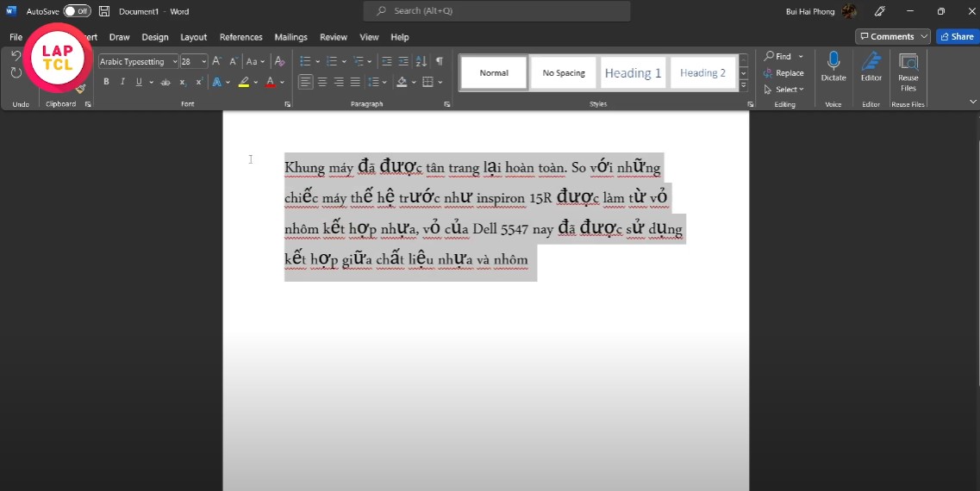
Task: Click the Search box in title bar
Action: click(497, 11)
